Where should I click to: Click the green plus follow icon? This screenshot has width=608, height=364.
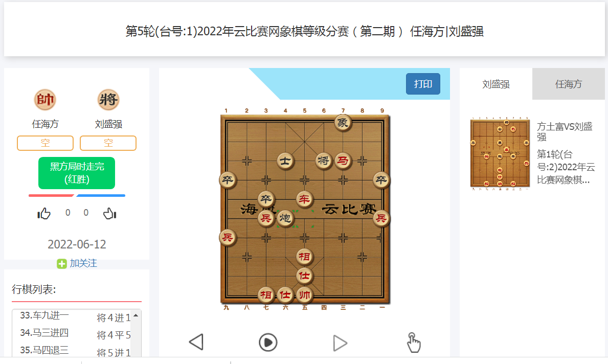tap(62, 264)
